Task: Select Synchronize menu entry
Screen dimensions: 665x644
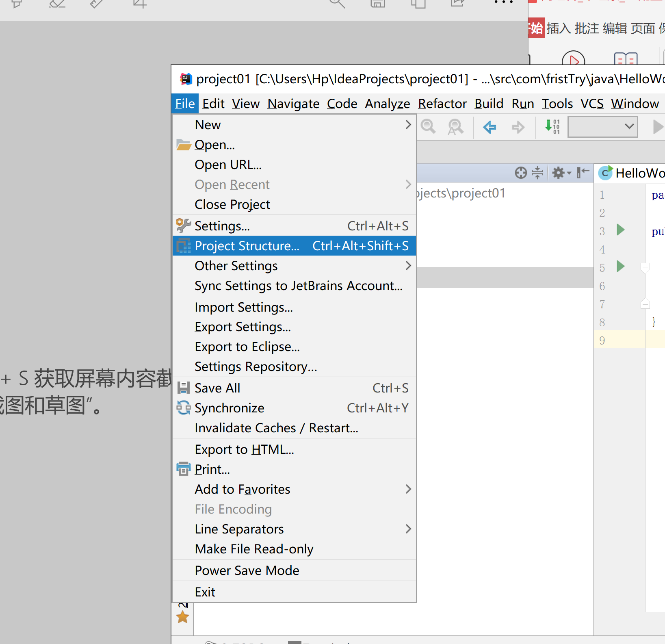Action: pos(295,408)
